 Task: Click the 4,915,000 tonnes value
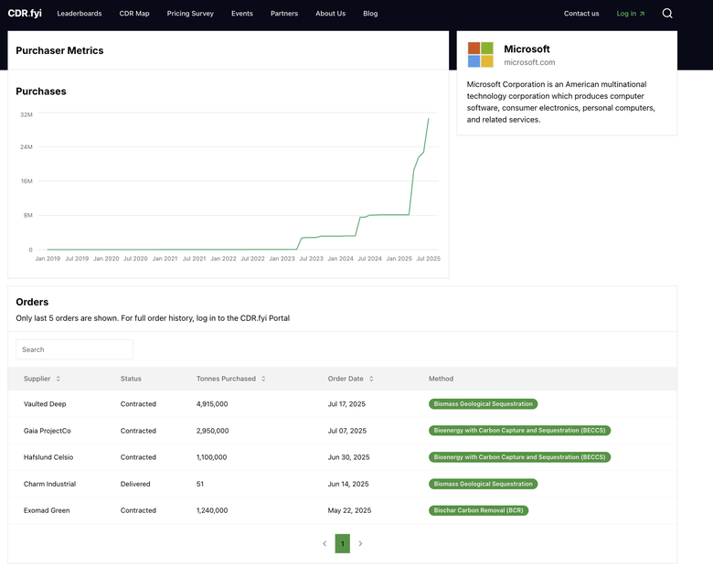(212, 404)
